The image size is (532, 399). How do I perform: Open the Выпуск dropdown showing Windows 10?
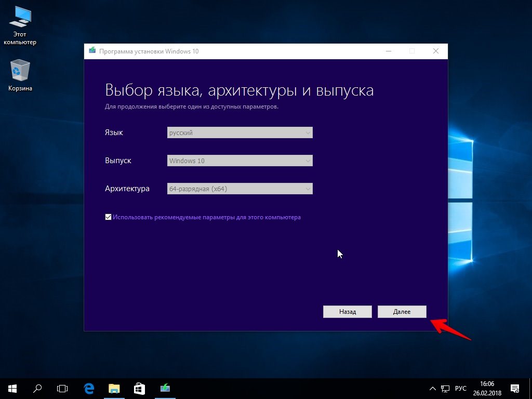[x=240, y=161]
